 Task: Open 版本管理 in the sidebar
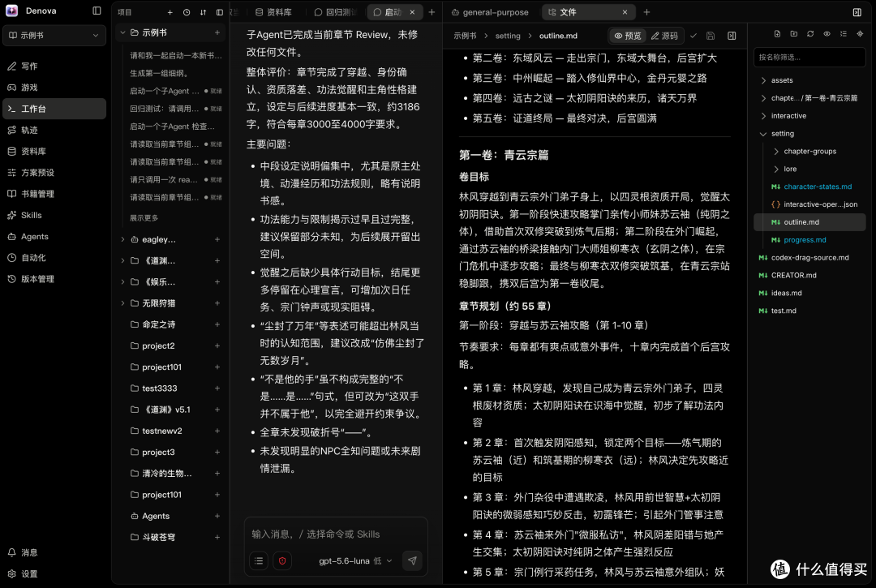click(x=54, y=279)
